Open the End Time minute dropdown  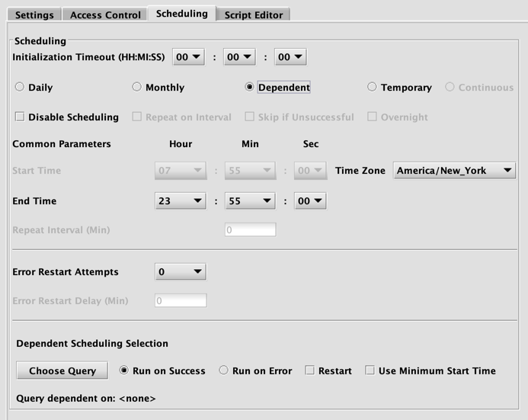click(x=250, y=201)
